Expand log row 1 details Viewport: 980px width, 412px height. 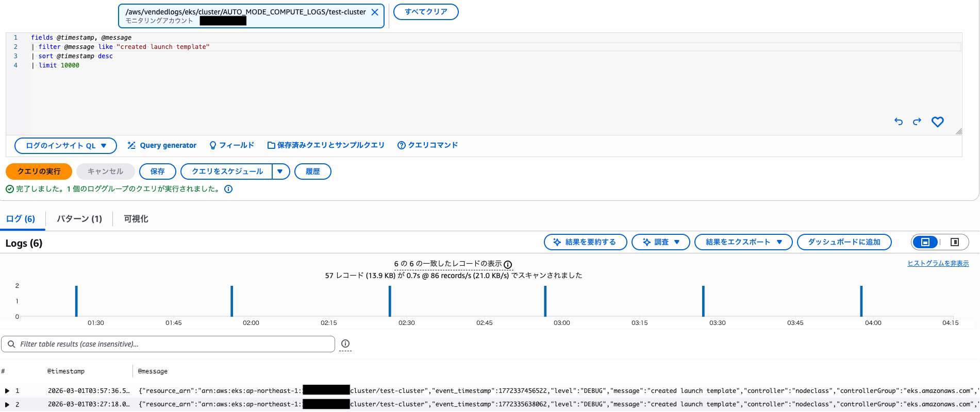7,391
